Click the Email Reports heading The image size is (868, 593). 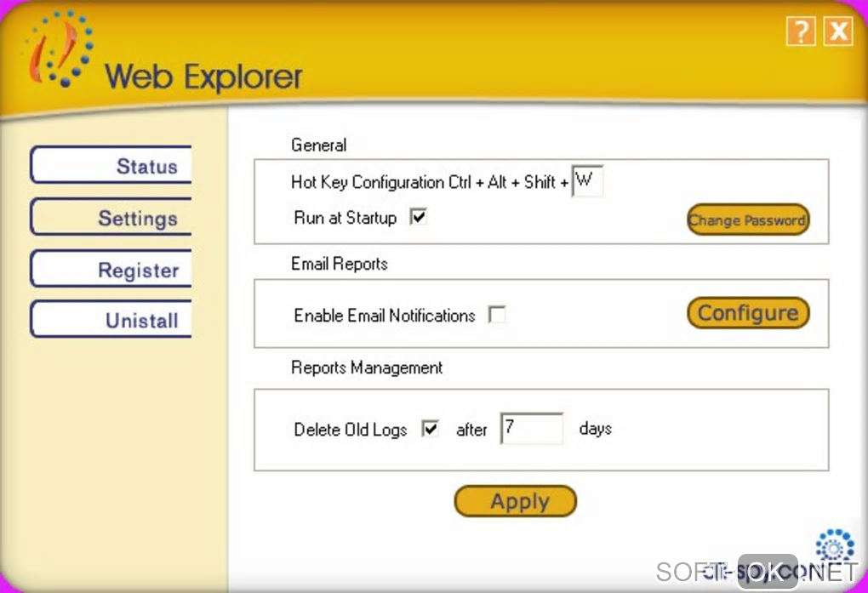pos(340,264)
